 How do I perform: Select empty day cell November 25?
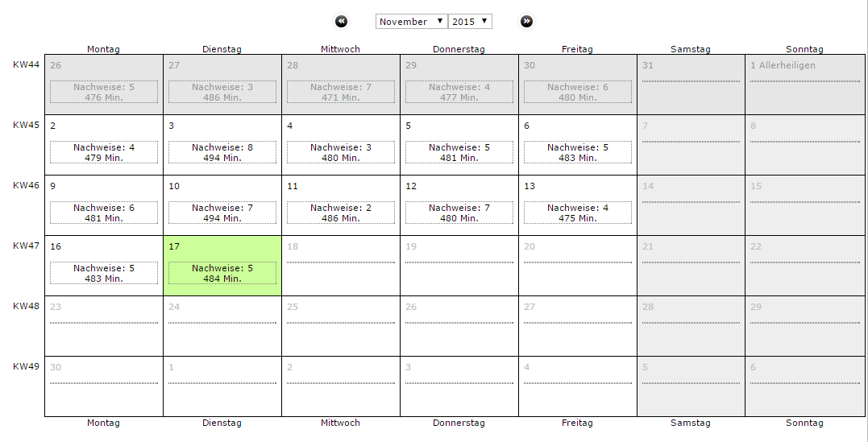coord(340,326)
